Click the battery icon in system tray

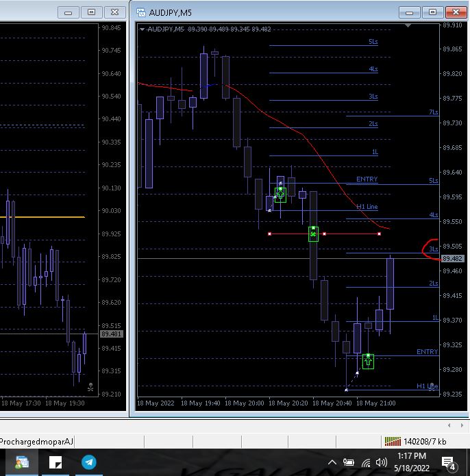click(x=349, y=462)
